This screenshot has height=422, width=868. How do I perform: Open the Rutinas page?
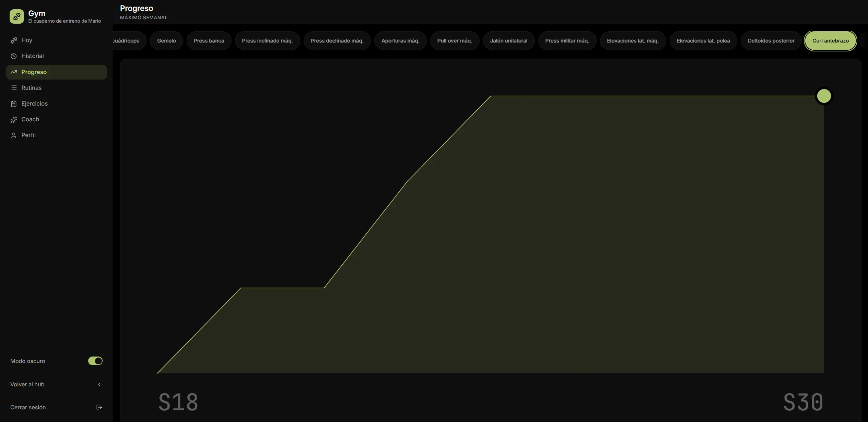click(57, 88)
